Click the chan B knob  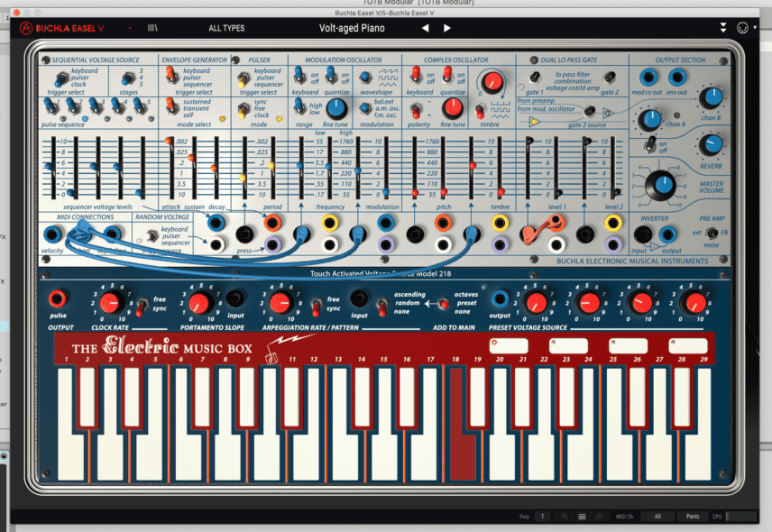711,98
